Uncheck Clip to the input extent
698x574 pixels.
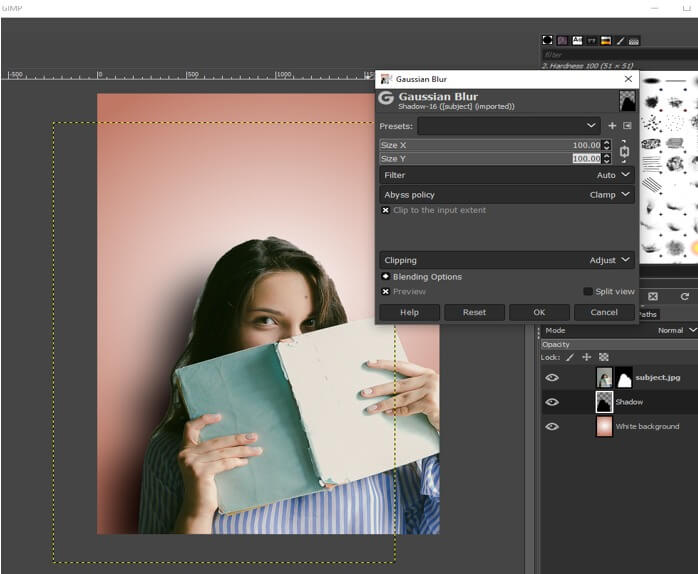[385, 211]
